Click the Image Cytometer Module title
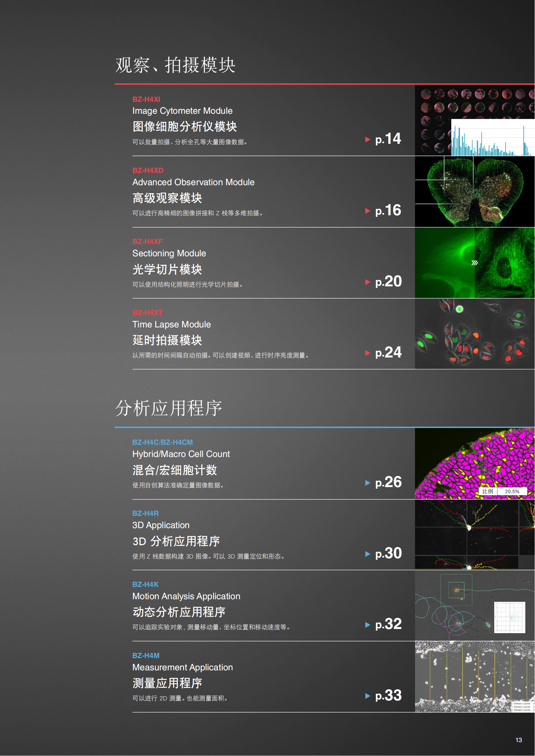This screenshot has width=535, height=756. [x=182, y=111]
